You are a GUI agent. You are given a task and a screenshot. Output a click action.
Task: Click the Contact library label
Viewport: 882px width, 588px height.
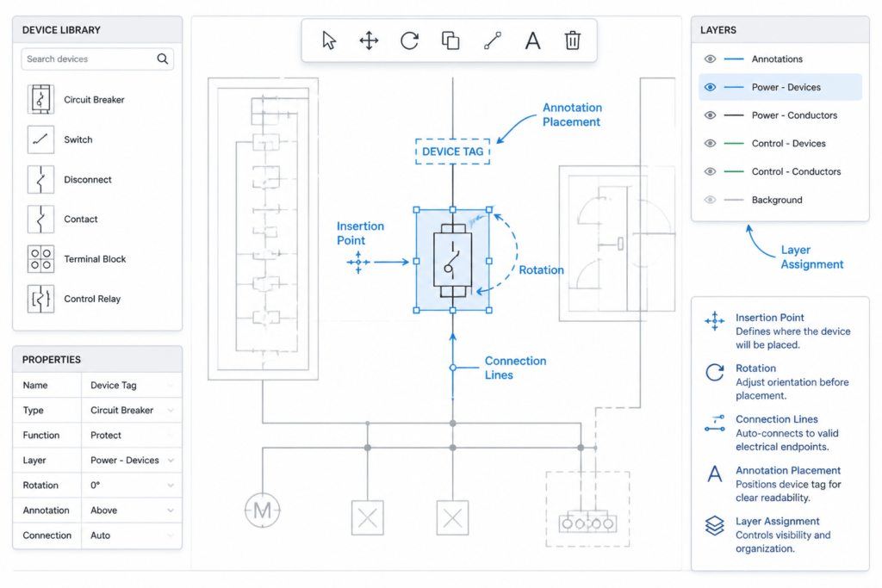pos(80,220)
